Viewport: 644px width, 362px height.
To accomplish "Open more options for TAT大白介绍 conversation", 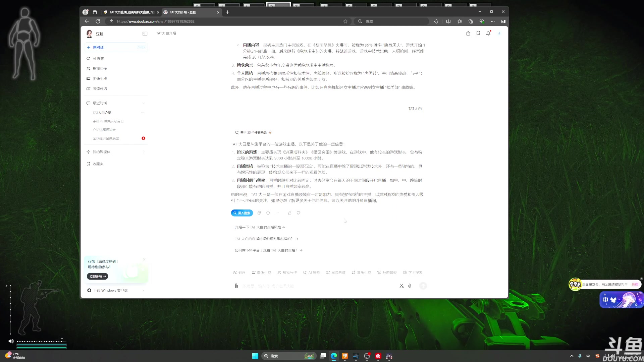I will coord(143,113).
